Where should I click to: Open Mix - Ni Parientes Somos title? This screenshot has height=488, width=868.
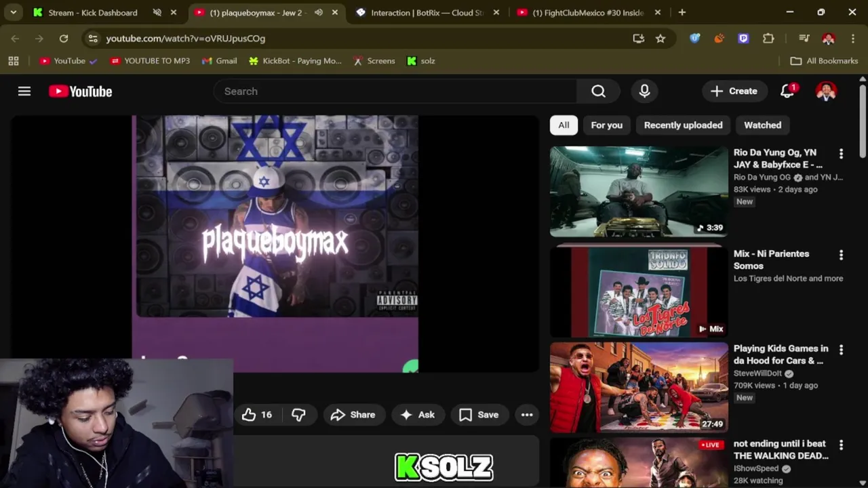pos(771,260)
